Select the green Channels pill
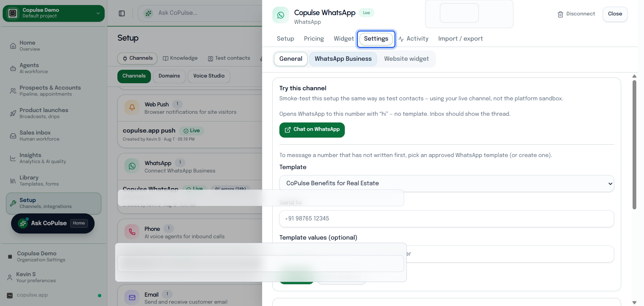This screenshot has width=644, height=306. tap(134, 76)
